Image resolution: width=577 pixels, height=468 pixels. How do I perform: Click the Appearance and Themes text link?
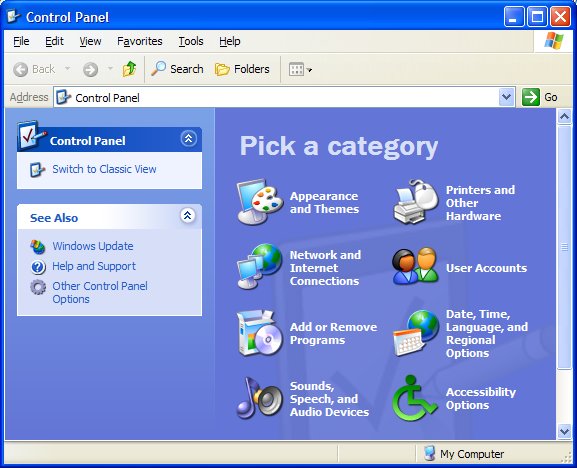click(x=324, y=202)
